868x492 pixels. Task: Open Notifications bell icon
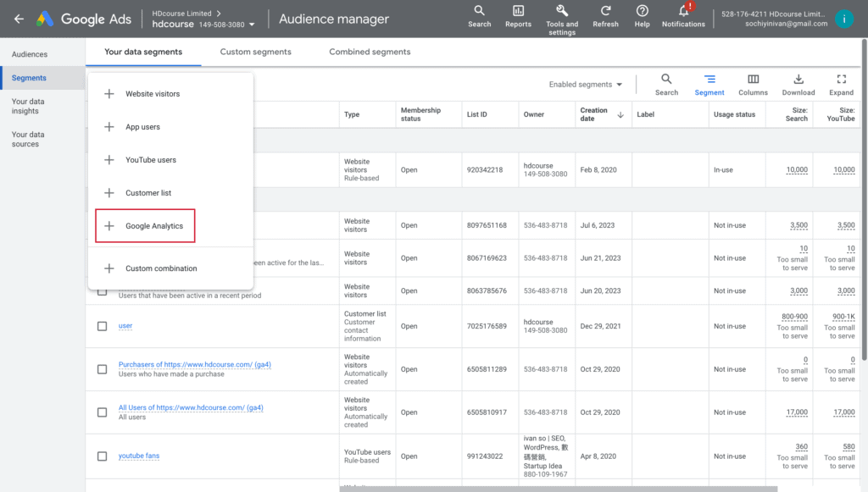[x=684, y=17]
